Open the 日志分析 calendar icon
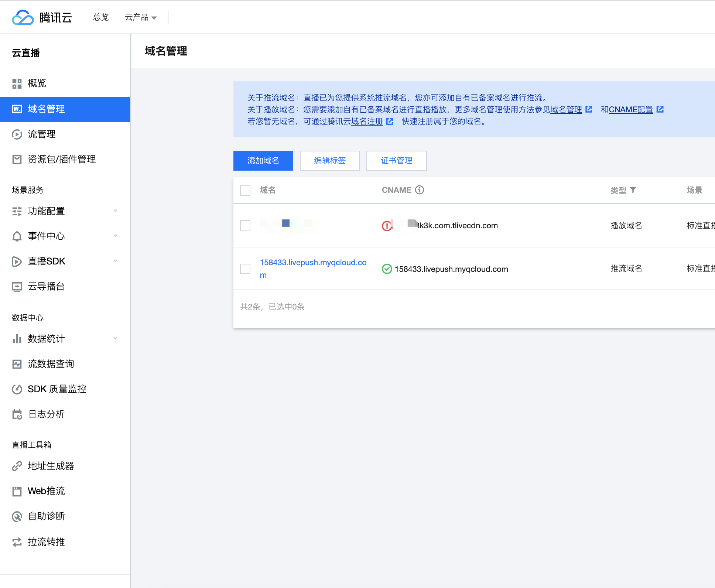The height and width of the screenshot is (588, 715). click(17, 414)
